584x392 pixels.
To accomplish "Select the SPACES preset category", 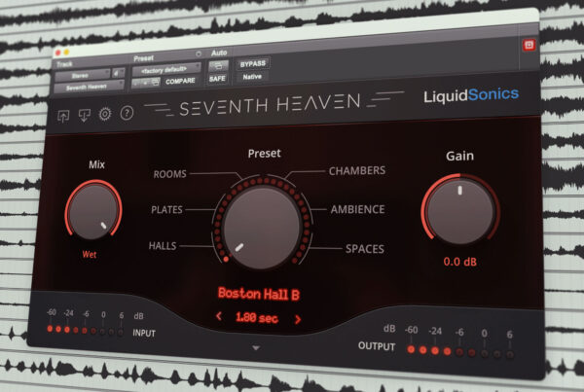I will (x=365, y=249).
